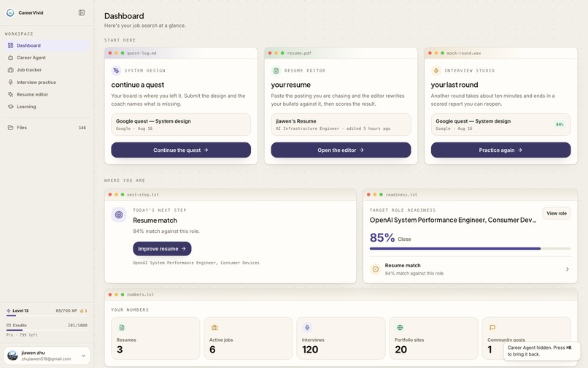
Task: Click the Credits usage progress bar
Action: 47,331
